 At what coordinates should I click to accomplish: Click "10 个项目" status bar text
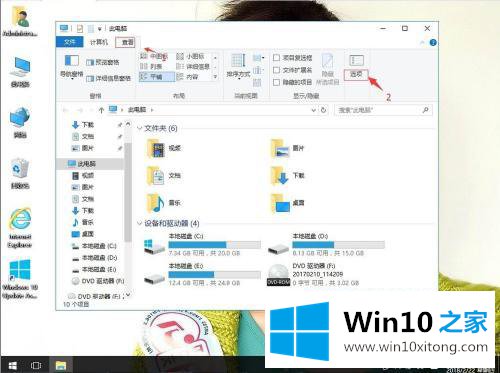point(76,304)
